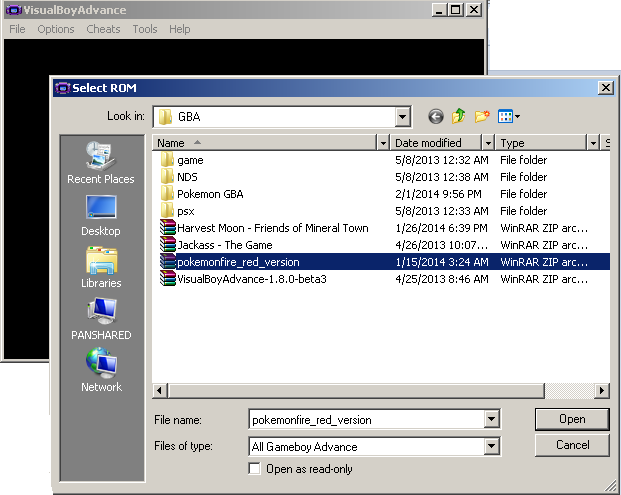
Task: Click the scroll right arrow
Action: (602, 390)
